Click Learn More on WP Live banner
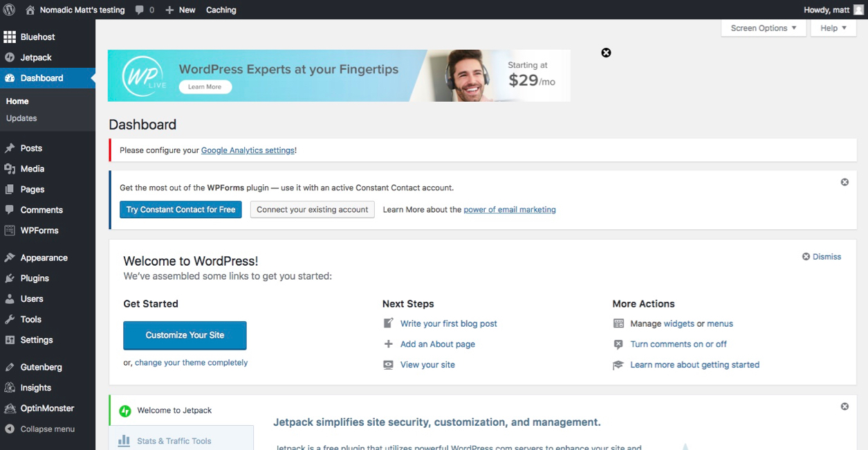The height and width of the screenshot is (450, 868). coord(205,87)
